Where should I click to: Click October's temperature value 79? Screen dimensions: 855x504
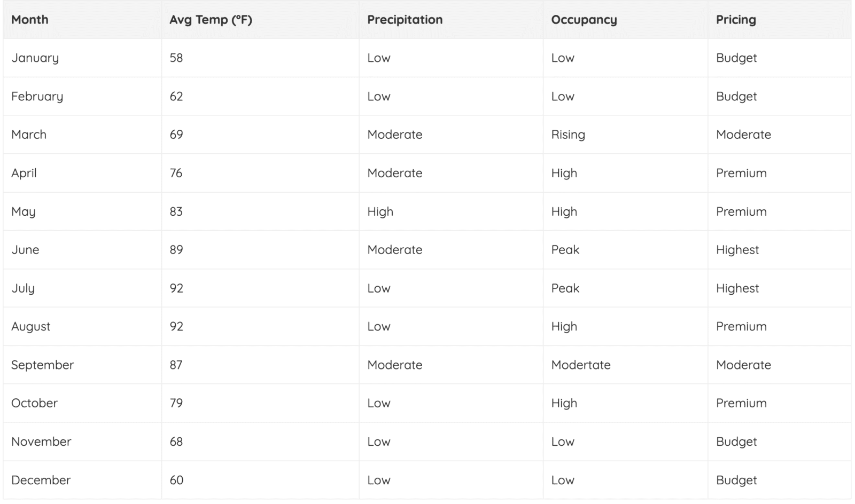pos(176,403)
